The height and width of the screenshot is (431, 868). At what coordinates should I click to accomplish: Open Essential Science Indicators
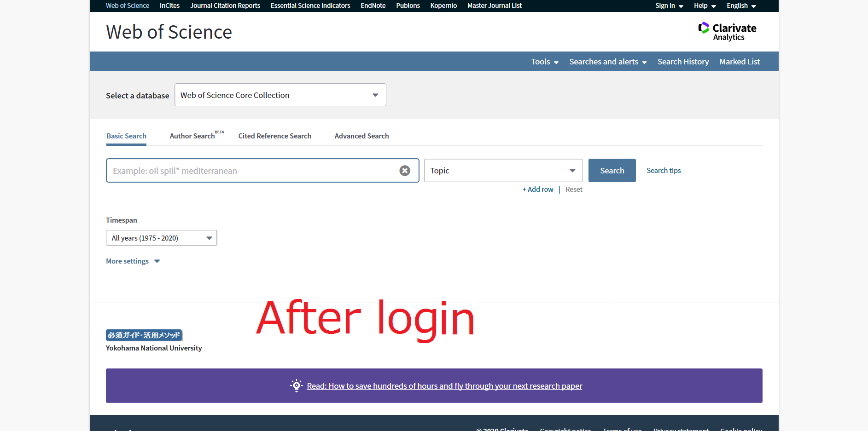[310, 6]
